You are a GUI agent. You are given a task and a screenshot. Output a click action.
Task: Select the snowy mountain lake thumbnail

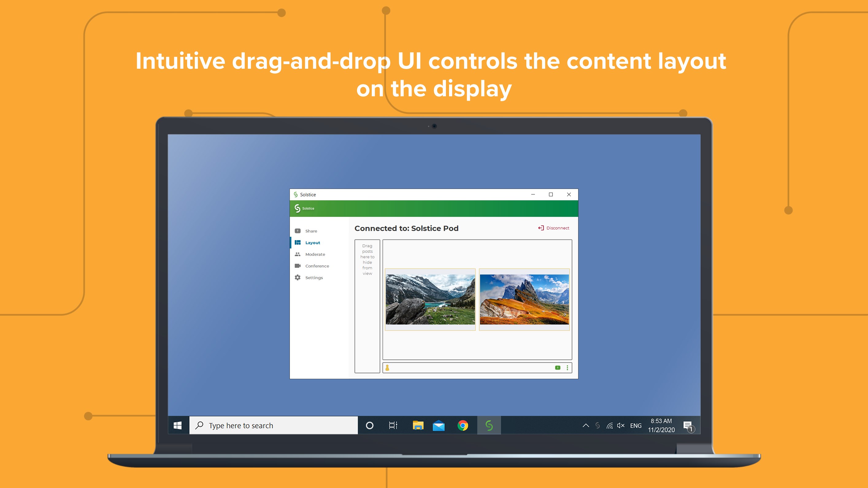(430, 299)
